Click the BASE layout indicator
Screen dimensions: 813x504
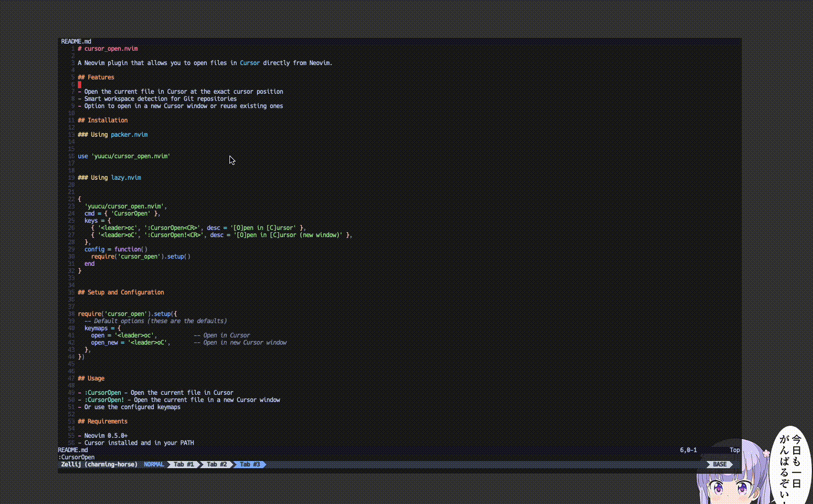coord(720,464)
